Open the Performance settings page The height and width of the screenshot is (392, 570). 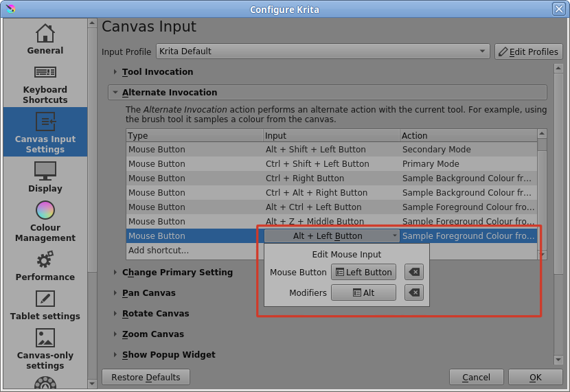click(x=45, y=266)
